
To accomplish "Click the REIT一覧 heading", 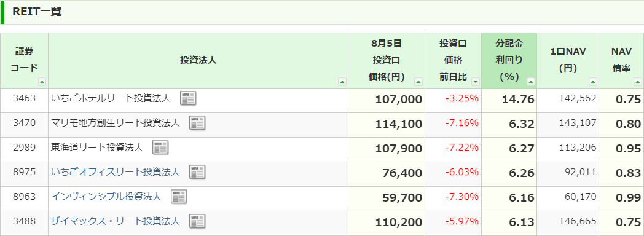I will tap(37, 12).
